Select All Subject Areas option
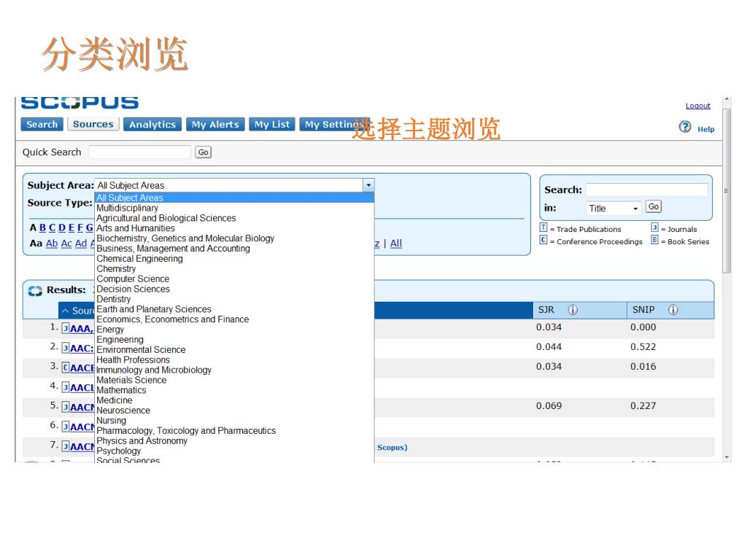Screen dimensions: 747x560 pyautogui.click(x=234, y=198)
